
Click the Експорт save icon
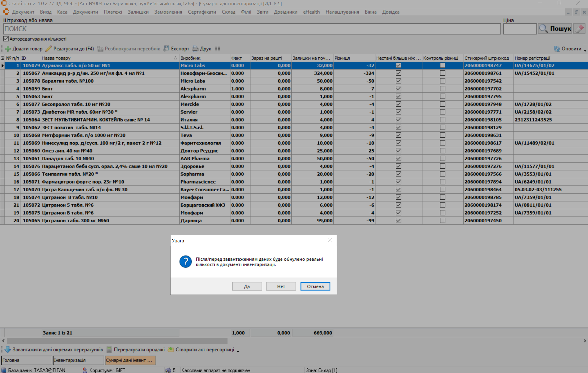[x=166, y=49]
